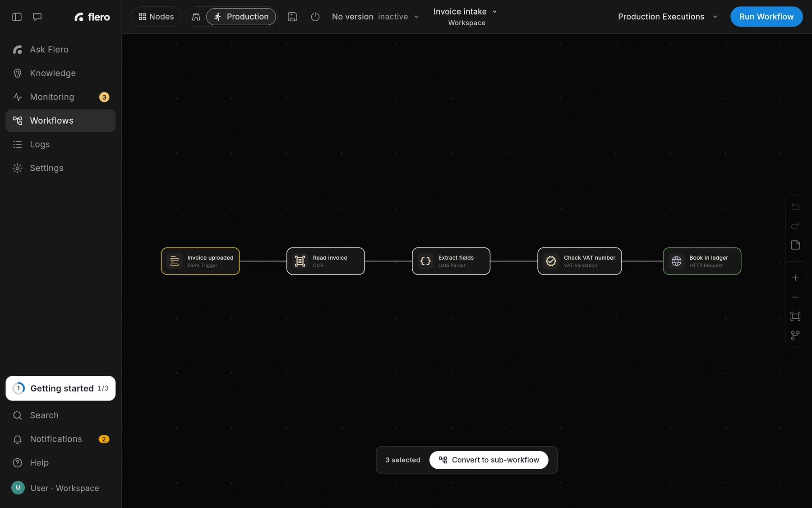Click Convert to sub-workflow button
This screenshot has width=812, height=508.
point(489,460)
